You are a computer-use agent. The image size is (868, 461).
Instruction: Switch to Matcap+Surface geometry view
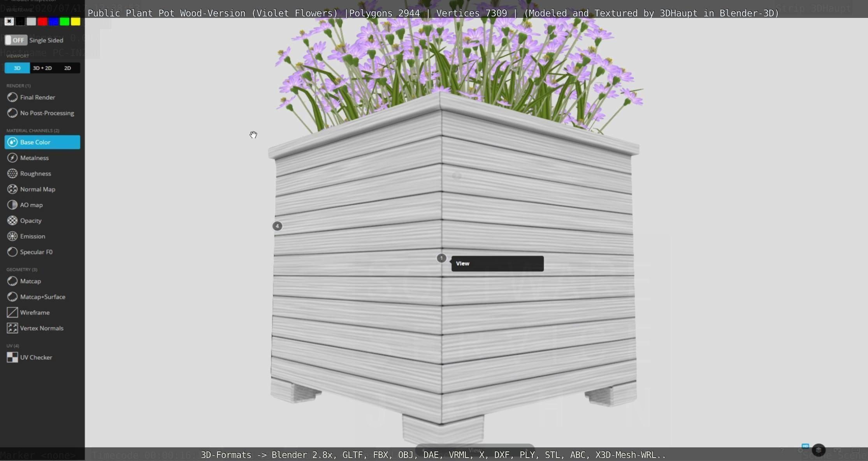pos(42,297)
